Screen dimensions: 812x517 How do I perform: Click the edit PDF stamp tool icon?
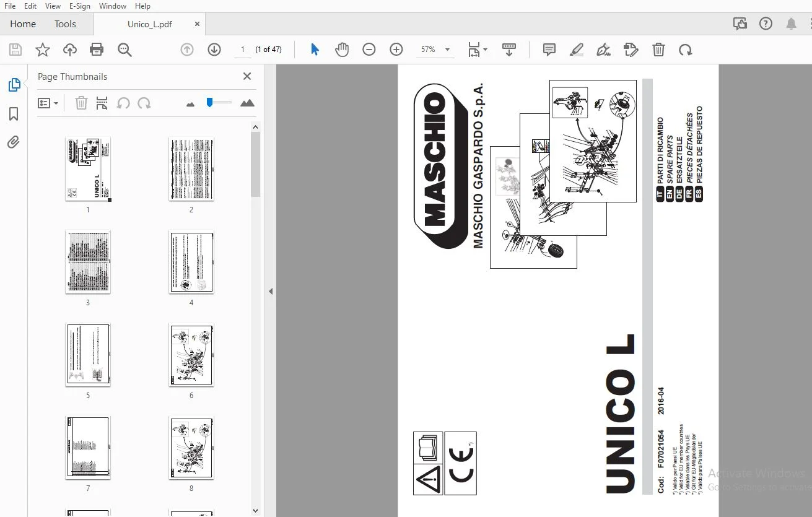click(x=631, y=50)
